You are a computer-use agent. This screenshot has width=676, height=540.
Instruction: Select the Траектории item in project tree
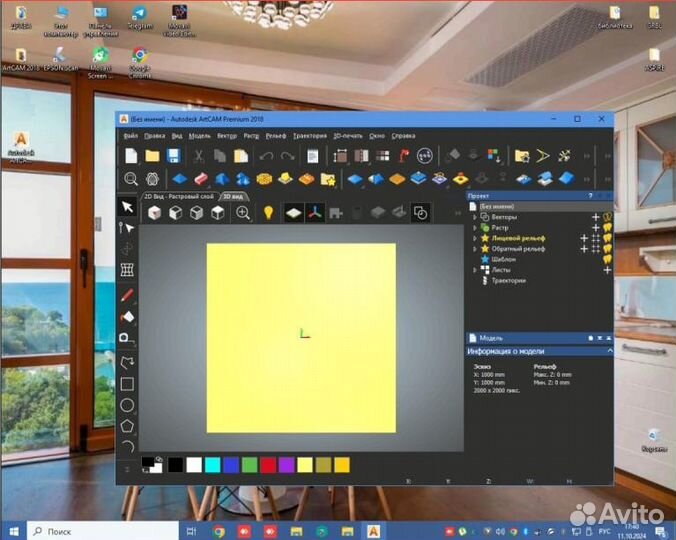[x=508, y=281]
